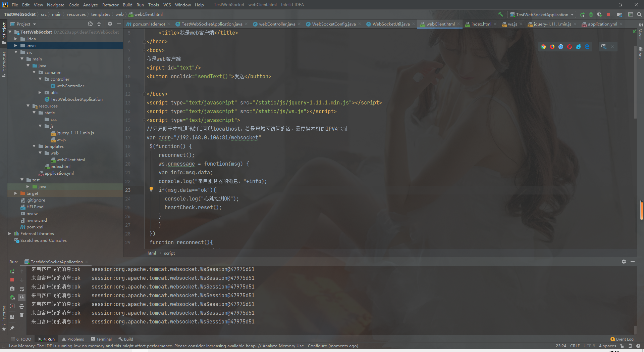Viewport: 644px width, 352px height.
Task: Click the Build project hammer icon
Action: coord(500,14)
